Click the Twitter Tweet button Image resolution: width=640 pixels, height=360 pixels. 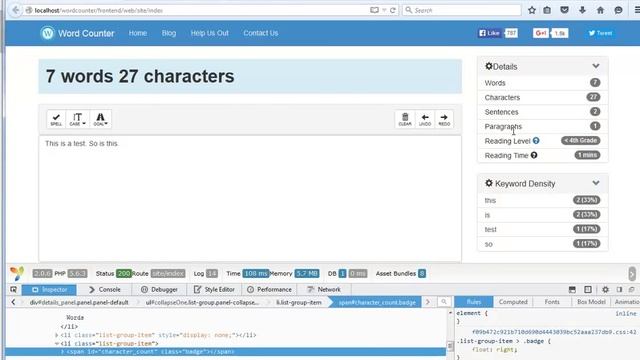600,33
